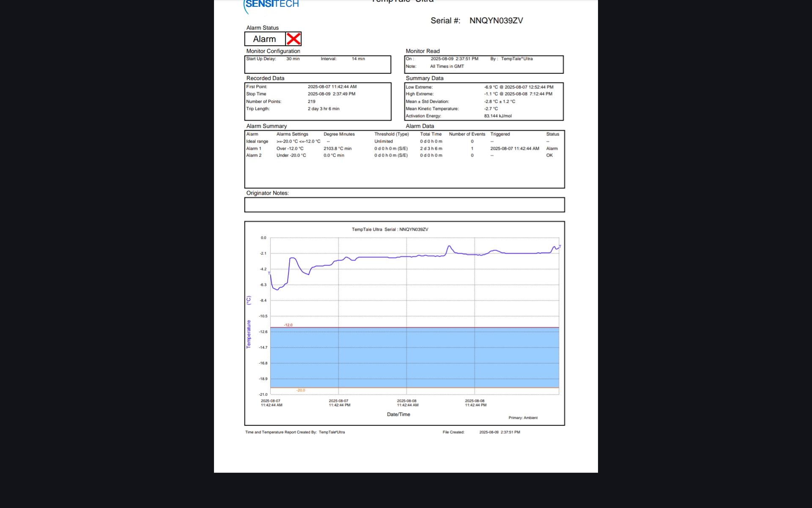Image resolution: width=812 pixels, height=508 pixels.
Task: Click the blue ideal range shaded area
Action: coord(414,358)
